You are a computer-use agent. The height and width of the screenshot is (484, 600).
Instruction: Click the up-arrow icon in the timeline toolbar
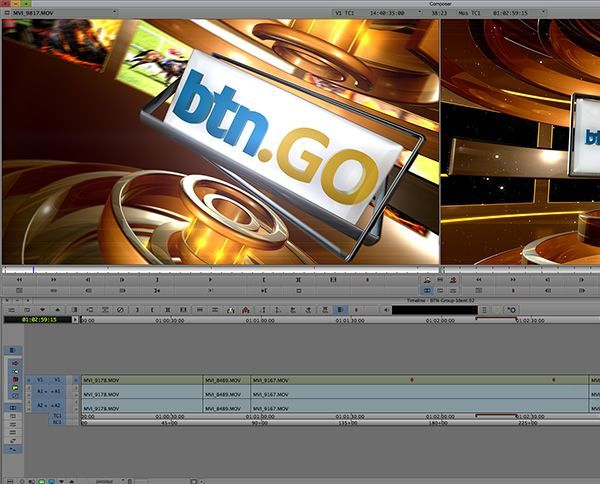pyautogui.click(x=58, y=310)
